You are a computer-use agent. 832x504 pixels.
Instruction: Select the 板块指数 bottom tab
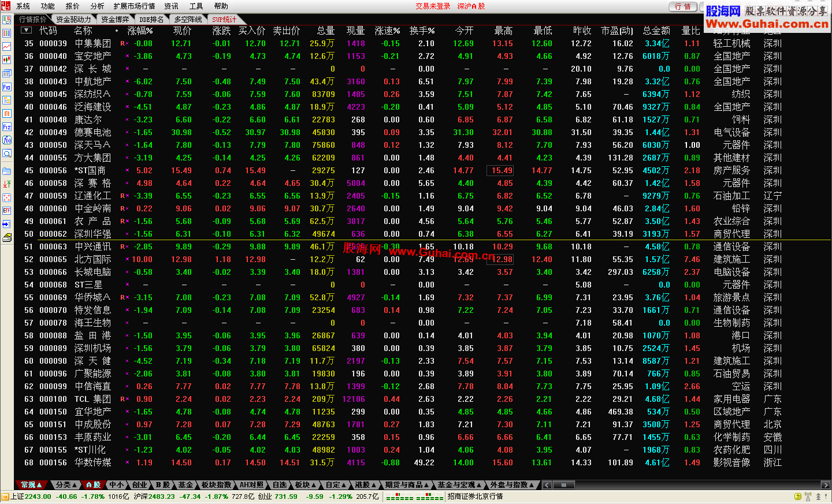pos(217,485)
